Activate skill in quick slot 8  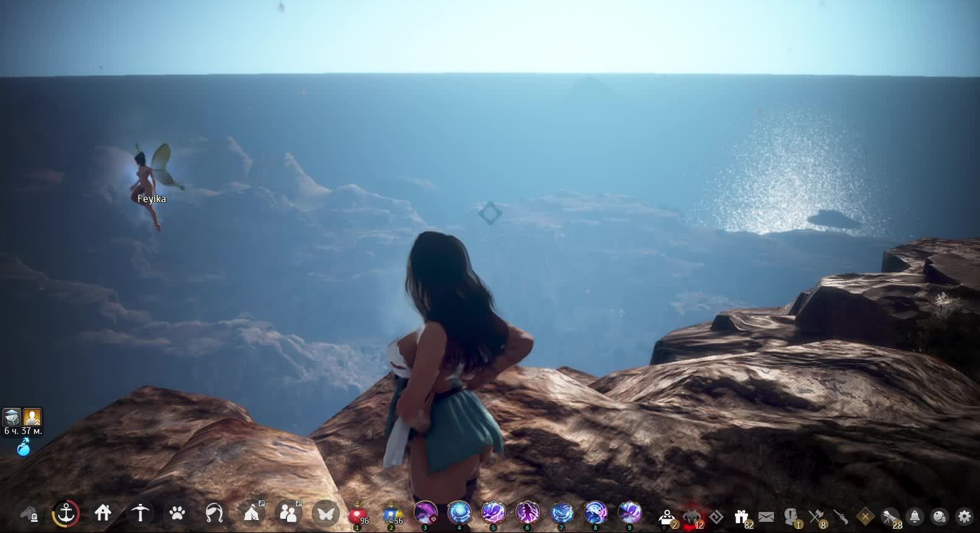595,513
